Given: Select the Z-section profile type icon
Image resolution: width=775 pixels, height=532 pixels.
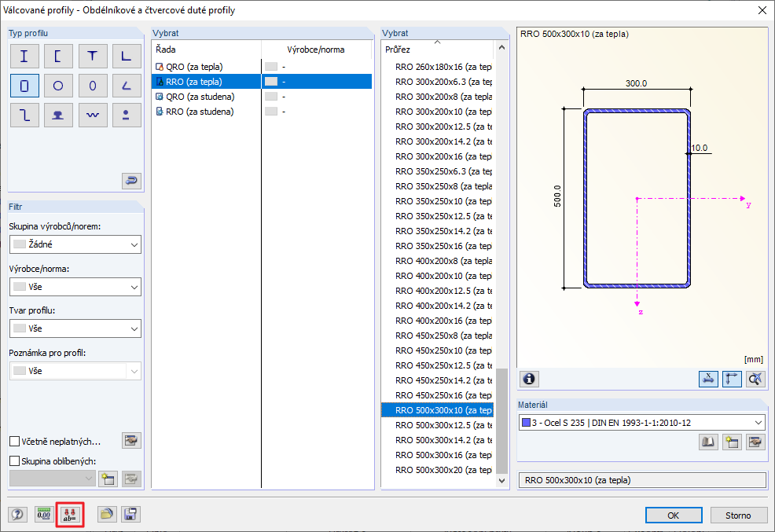Looking at the screenshot, I should tap(24, 115).
